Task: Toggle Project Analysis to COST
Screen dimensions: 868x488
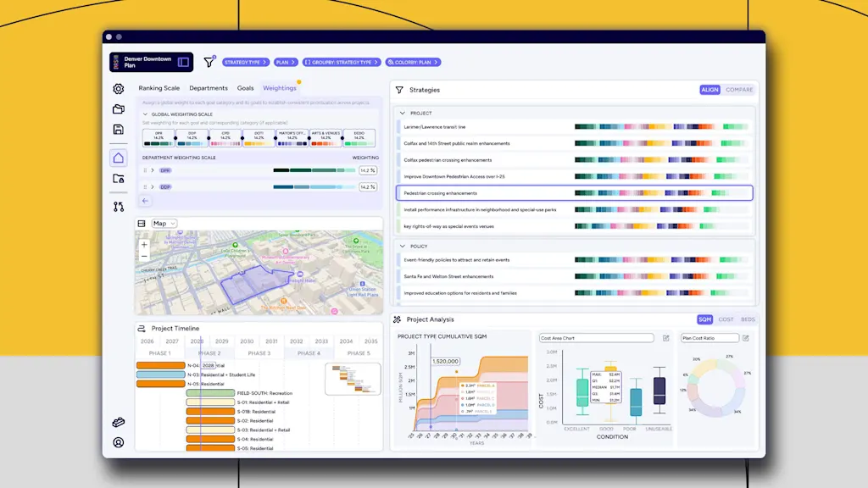Action: point(726,319)
